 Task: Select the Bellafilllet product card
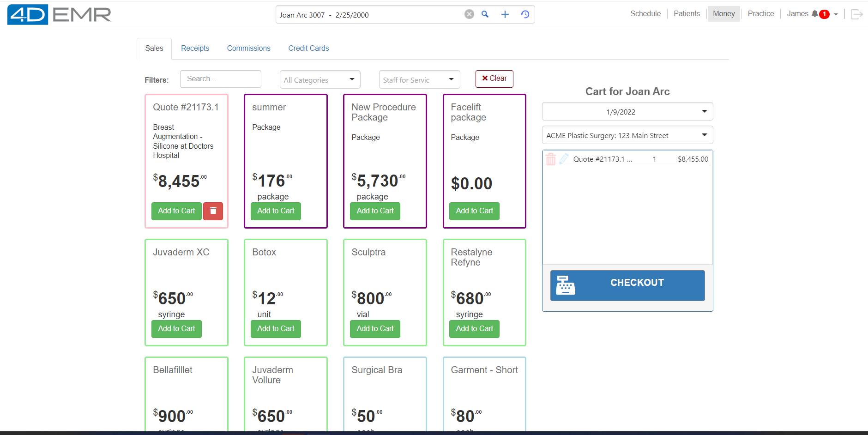[x=187, y=394]
